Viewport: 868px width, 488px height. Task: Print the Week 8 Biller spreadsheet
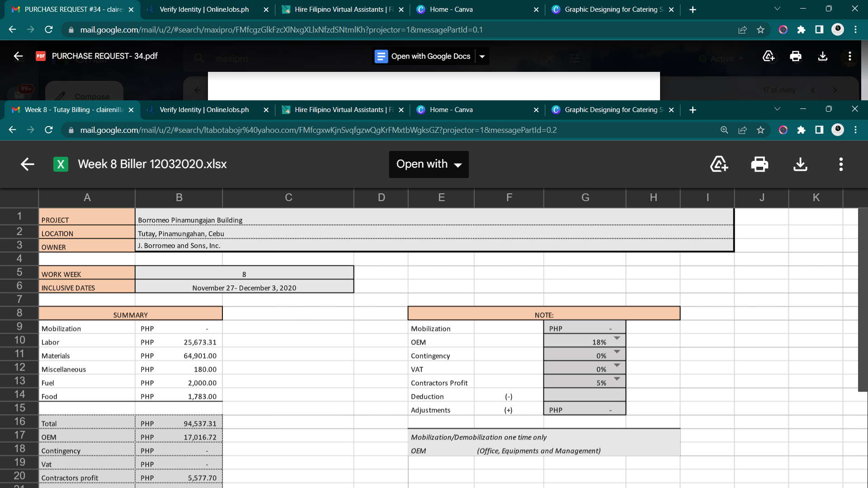click(x=759, y=164)
